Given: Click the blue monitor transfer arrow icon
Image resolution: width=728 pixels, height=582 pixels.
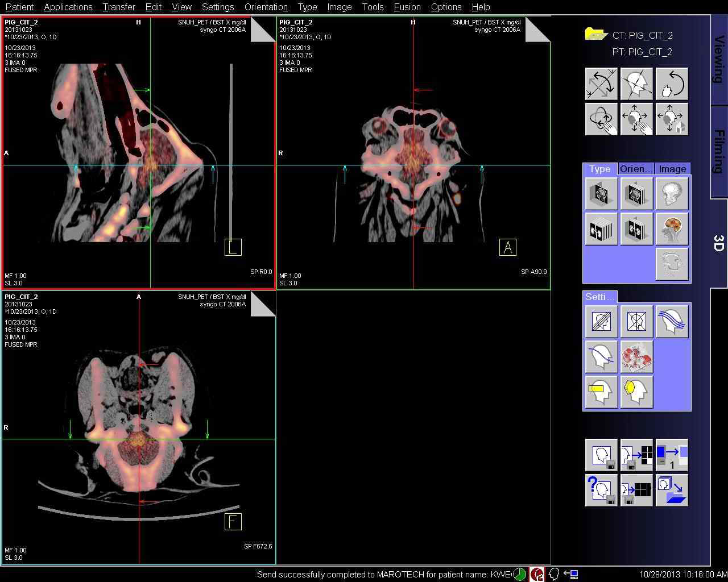Looking at the screenshot, I should (672, 455).
